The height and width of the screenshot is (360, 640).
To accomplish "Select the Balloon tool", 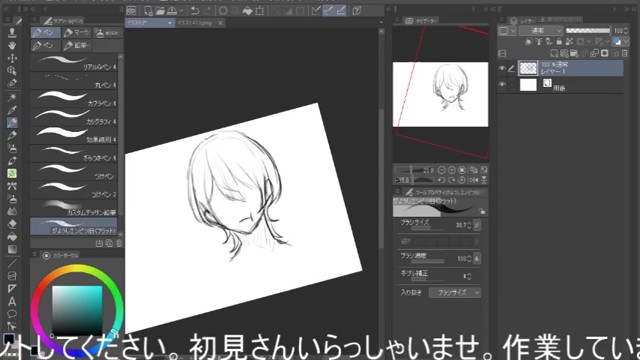I will (12, 314).
